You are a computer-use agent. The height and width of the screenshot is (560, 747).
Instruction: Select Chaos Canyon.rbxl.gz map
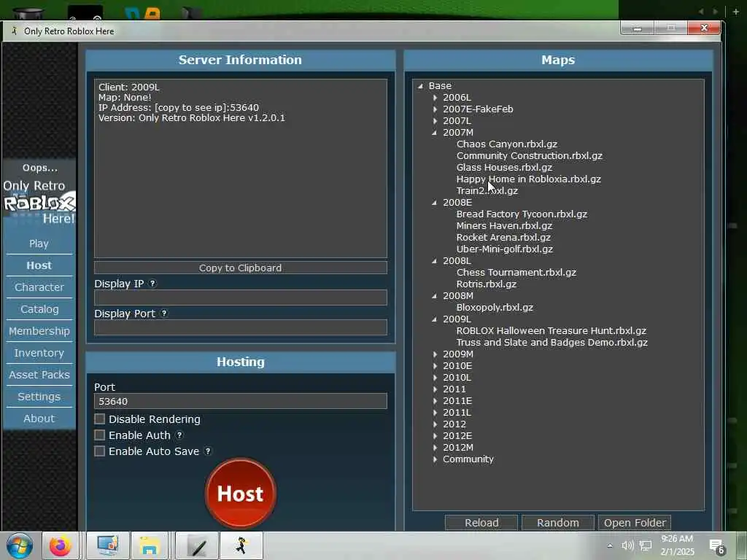[507, 144]
